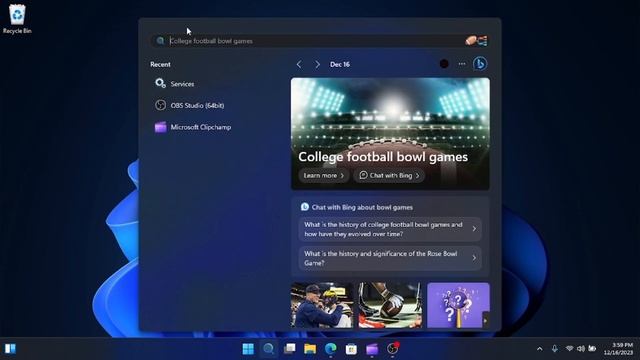The image size is (640, 360).
Task: Click the taskbar Search icon
Action: click(x=268, y=349)
